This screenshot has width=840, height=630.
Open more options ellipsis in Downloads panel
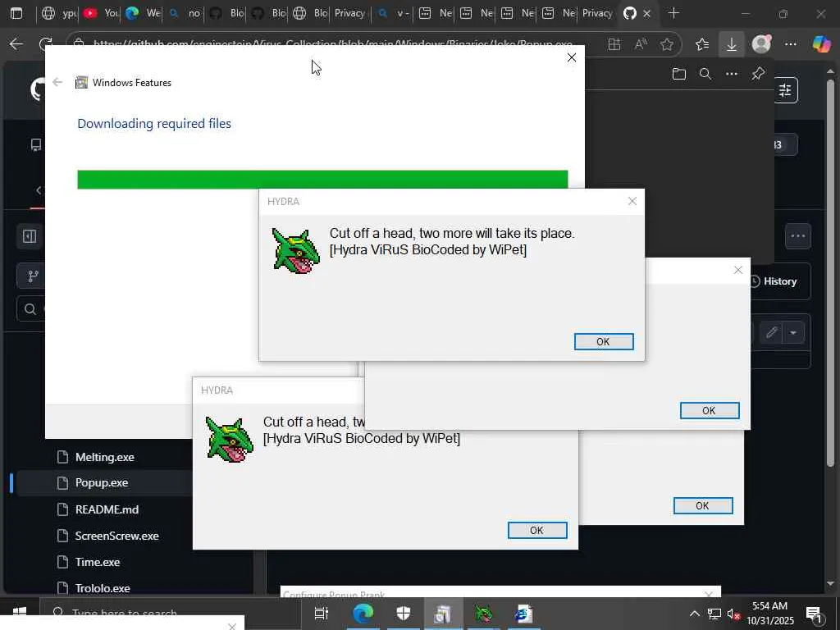[x=732, y=74]
